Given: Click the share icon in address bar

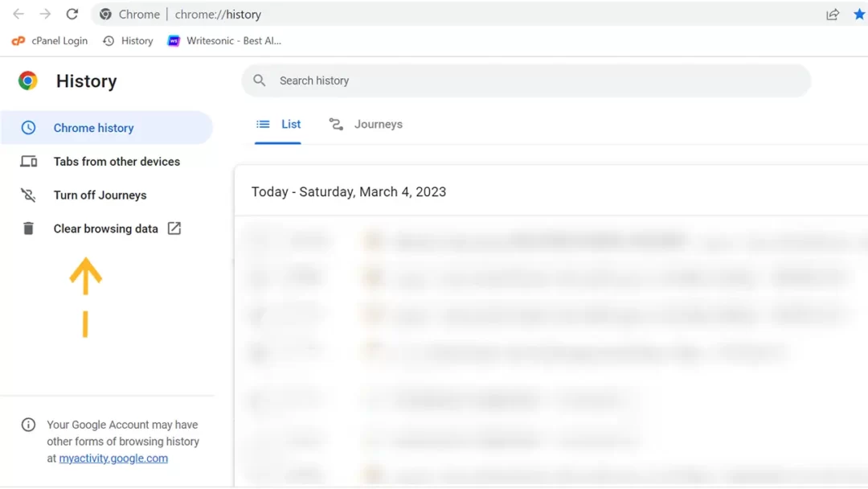Looking at the screenshot, I should (833, 14).
